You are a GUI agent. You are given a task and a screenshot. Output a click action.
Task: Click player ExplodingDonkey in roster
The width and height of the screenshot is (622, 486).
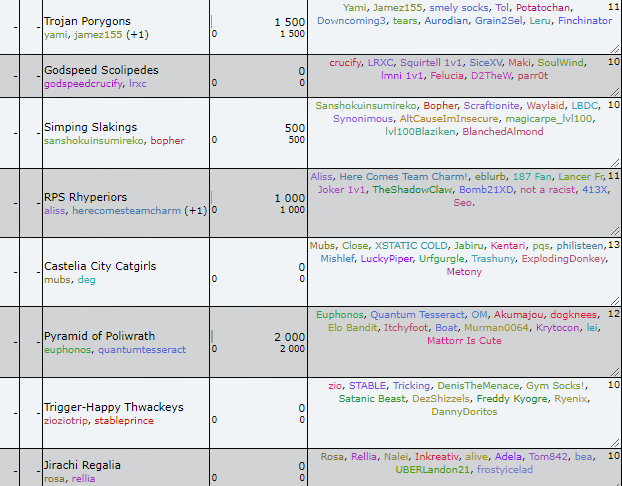point(564,259)
